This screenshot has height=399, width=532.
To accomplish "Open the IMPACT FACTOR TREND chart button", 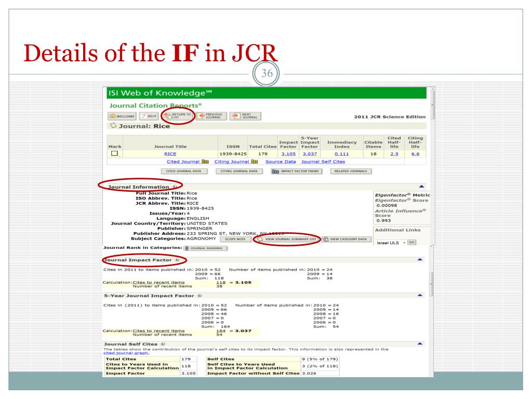I will point(296,171).
